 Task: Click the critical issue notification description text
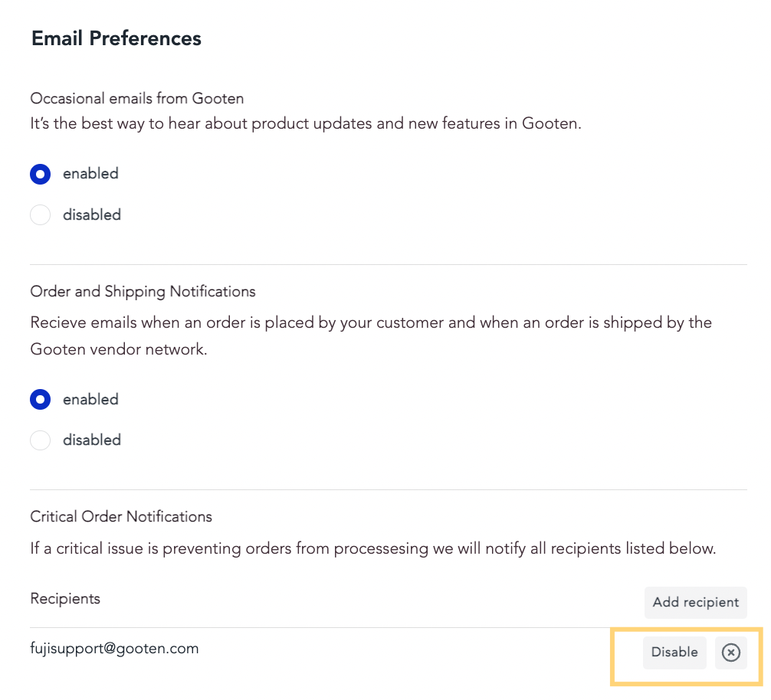pos(372,548)
